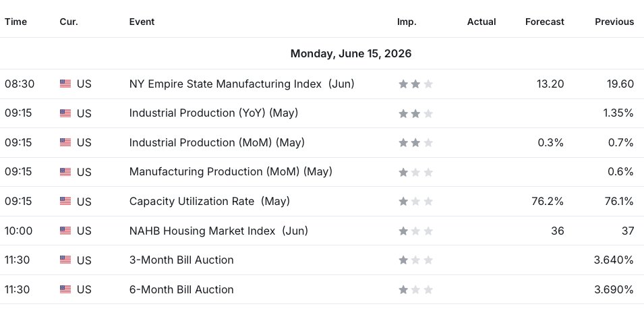Click the Time column header
Screen dimensions: 644x323
point(16,22)
